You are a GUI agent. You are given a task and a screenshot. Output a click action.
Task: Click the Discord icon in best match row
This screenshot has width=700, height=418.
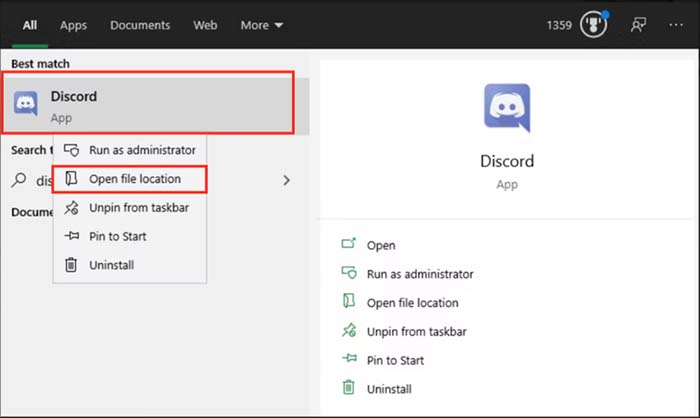coord(26,104)
